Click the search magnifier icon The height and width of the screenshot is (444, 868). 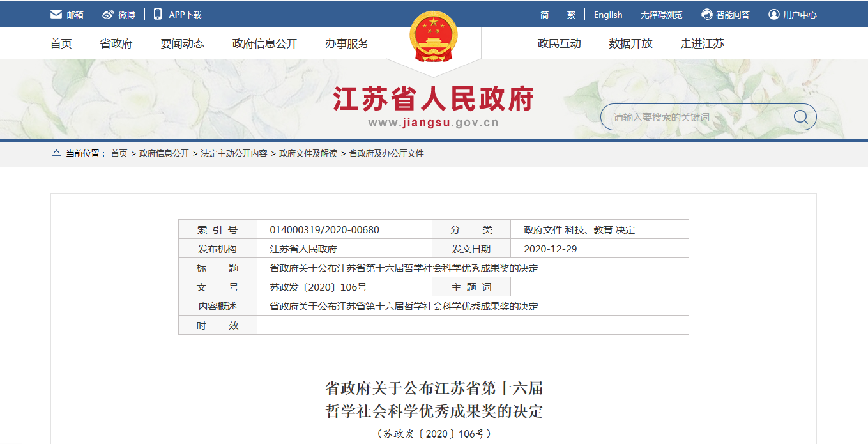click(800, 117)
